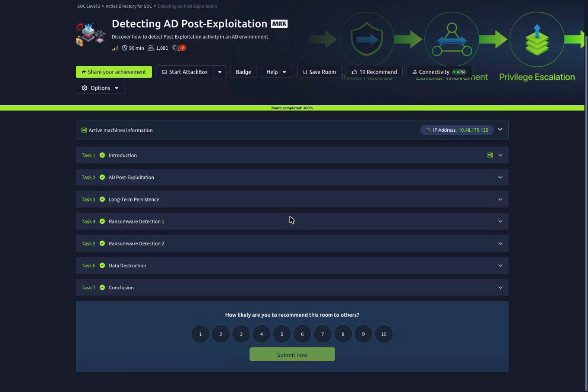Expand the Active machines information chevron
Screen dimensions: 588x392
pyautogui.click(x=500, y=130)
